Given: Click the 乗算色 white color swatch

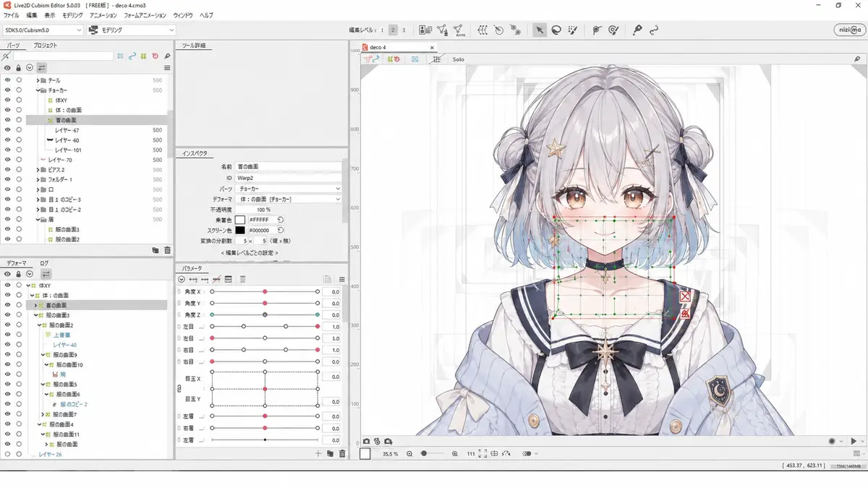Looking at the screenshot, I should (x=240, y=219).
